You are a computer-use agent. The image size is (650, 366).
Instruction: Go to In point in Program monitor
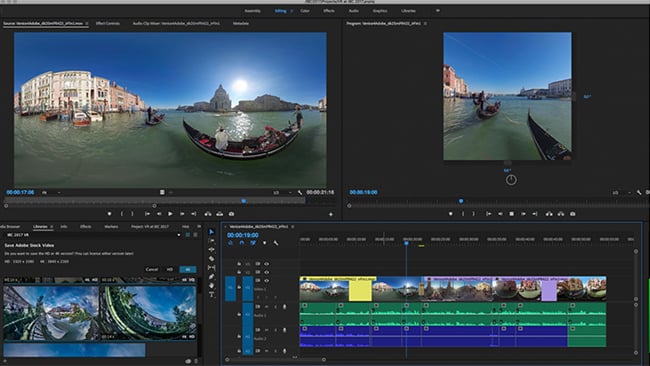[489, 214]
